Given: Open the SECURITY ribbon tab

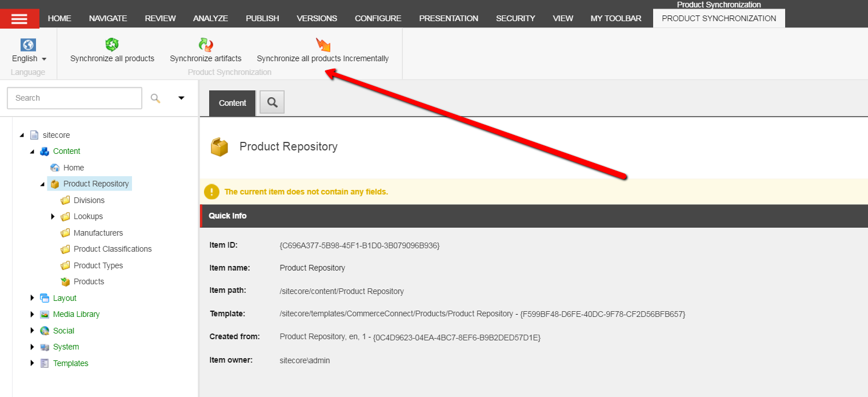Looking at the screenshot, I should tap(515, 18).
